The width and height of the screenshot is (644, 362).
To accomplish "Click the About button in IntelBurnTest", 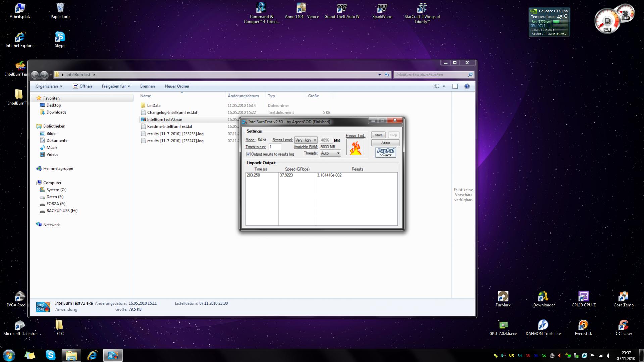I will [385, 143].
